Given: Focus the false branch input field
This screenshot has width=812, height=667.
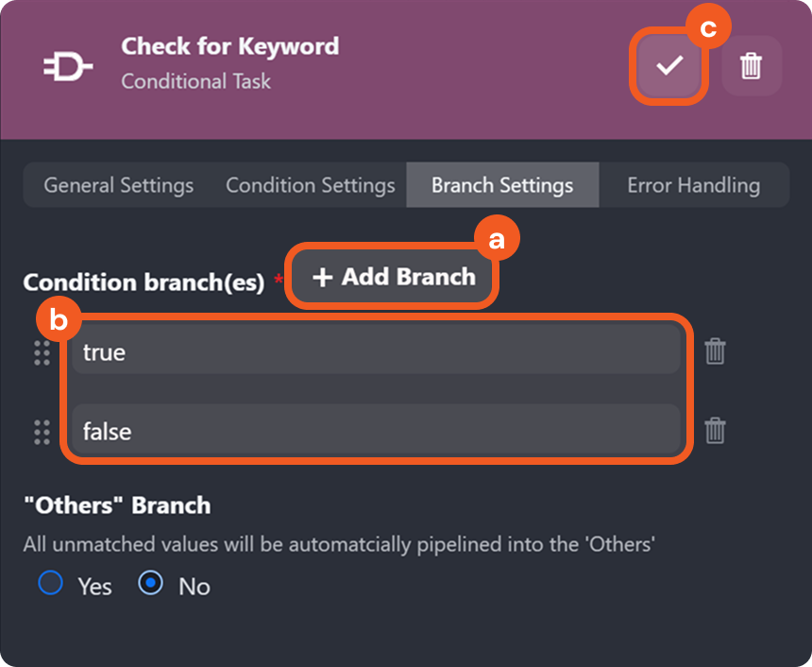Looking at the screenshot, I should (376, 432).
